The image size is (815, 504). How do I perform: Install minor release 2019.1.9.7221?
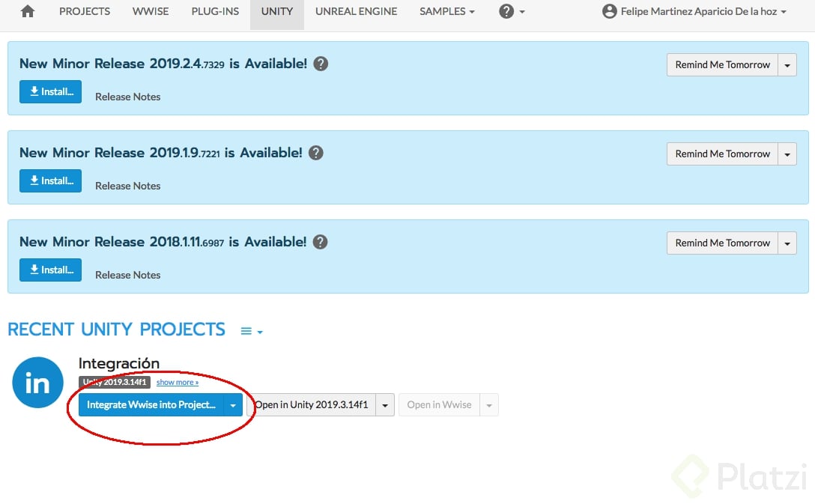(x=50, y=180)
